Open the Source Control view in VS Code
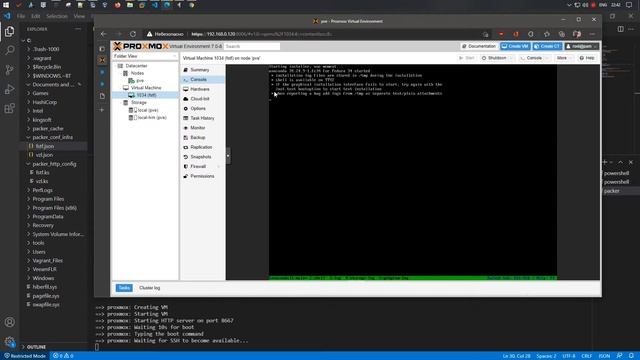Viewport: 640px width, 360px height. [9, 70]
